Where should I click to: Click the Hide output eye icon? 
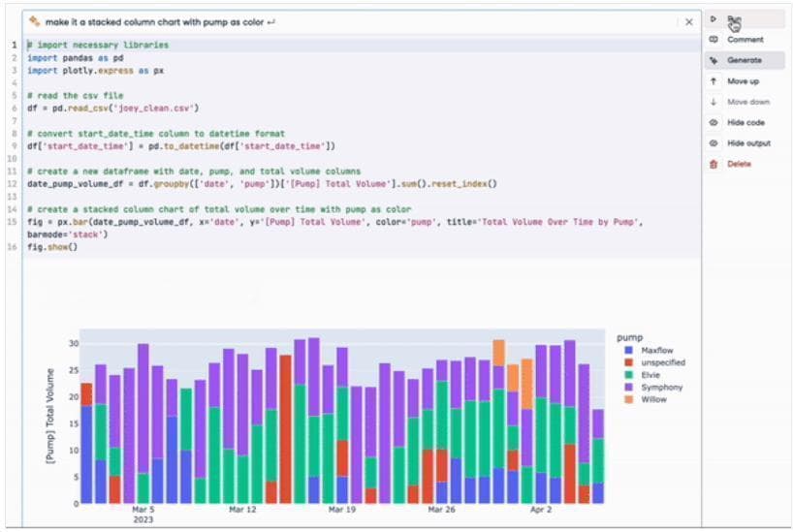click(714, 143)
